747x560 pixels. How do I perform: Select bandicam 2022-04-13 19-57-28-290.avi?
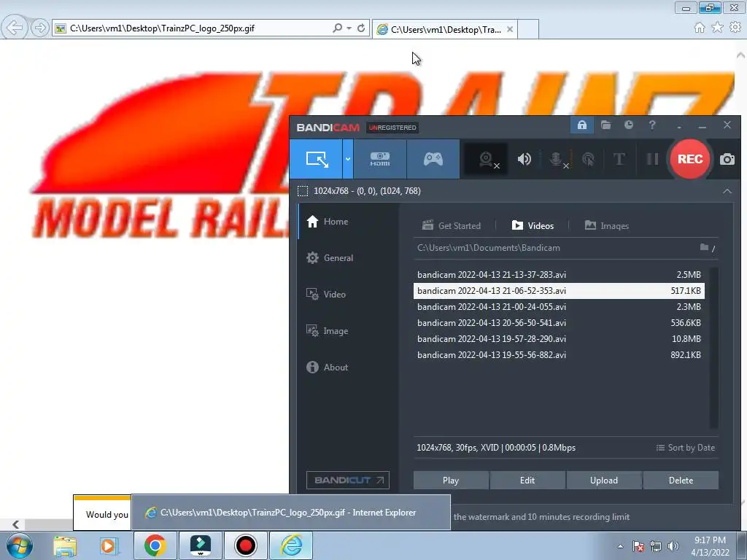pyautogui.click(x=559, y=339)
